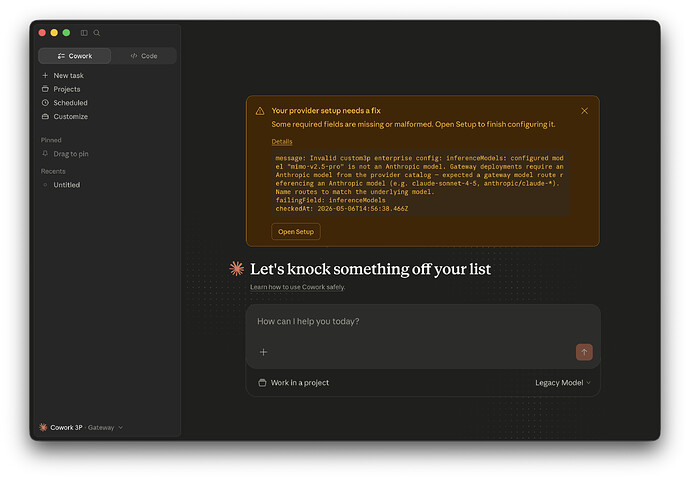
Task: Open Scheduled in the sidebar
Action: pos(70,103)
